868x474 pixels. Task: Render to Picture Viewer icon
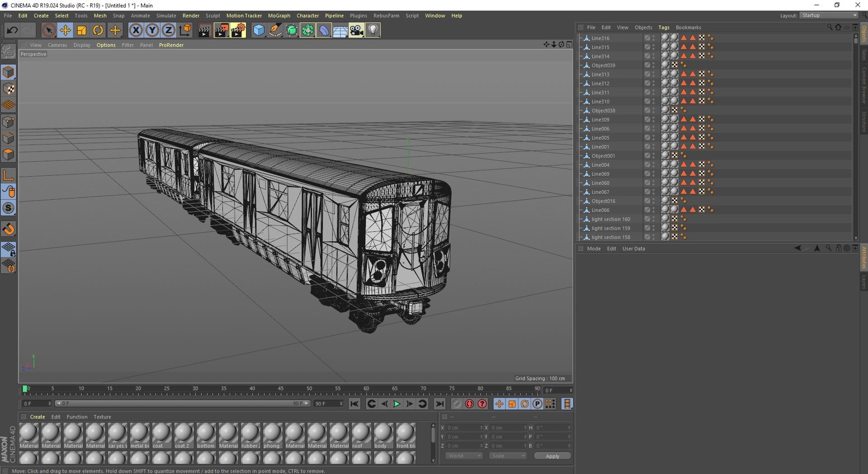click(221, 30)
